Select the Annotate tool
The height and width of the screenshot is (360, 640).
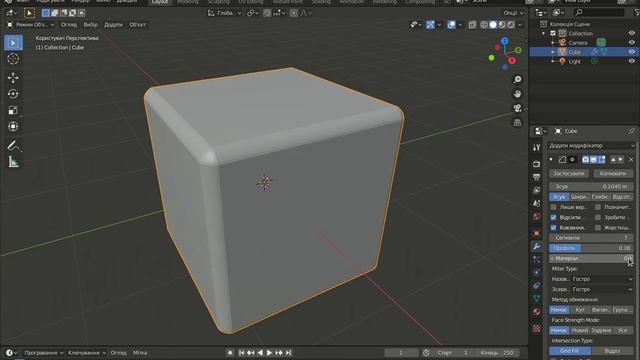click(13, 146)
